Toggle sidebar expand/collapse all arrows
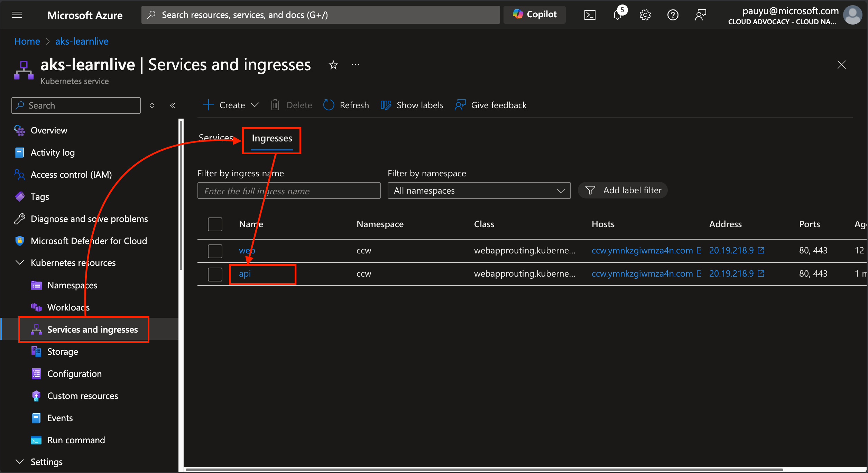The height and width of the screenshot is (473, 868). click(152, 105)
